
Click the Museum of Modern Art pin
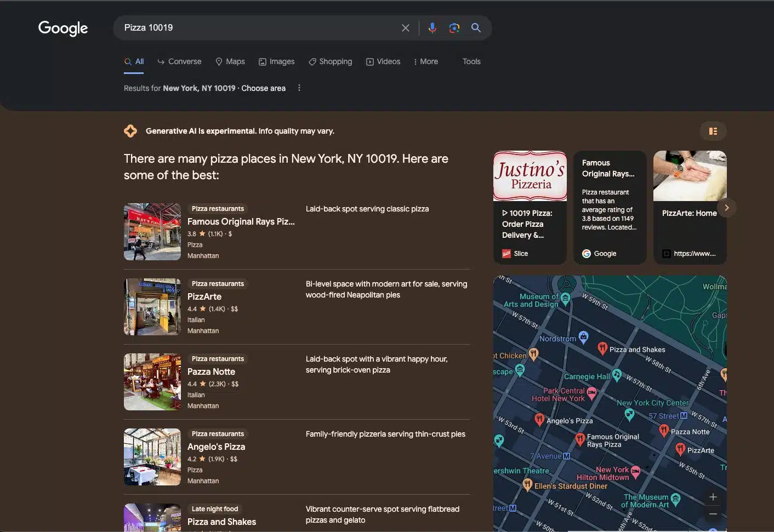coord(676,499)
